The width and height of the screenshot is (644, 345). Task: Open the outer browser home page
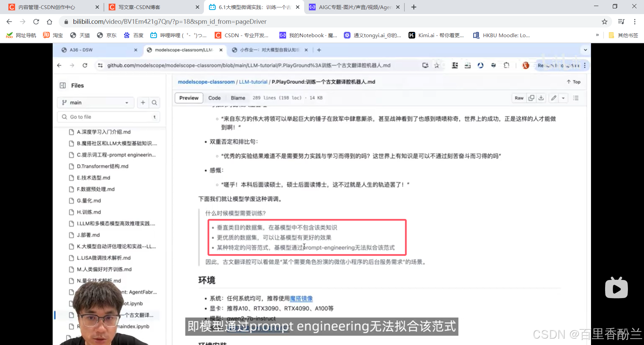49,22
